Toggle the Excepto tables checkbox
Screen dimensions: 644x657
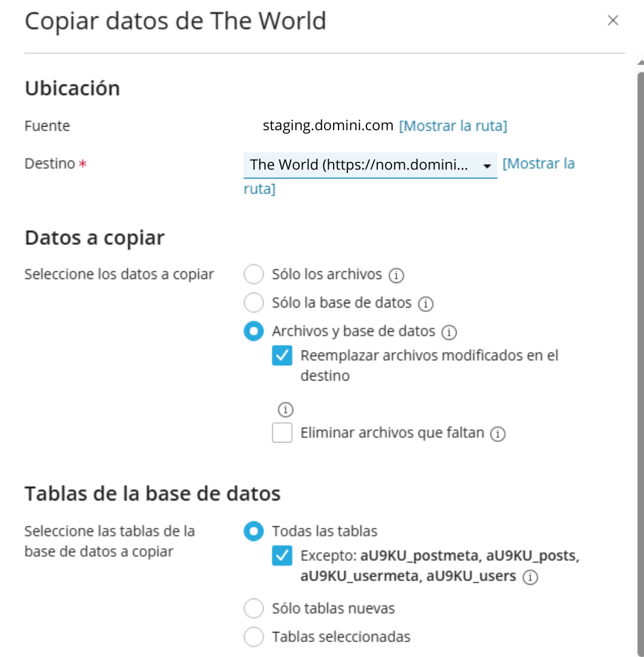[282, 556]
